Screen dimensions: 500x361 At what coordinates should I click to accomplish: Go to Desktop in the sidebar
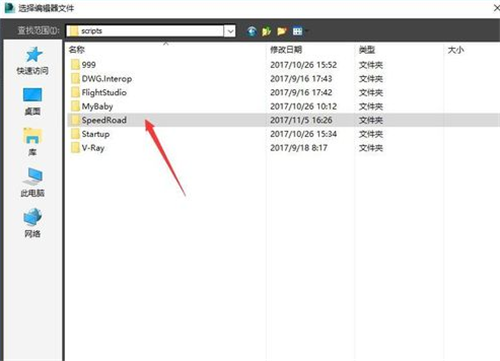[x=33, y=102]
